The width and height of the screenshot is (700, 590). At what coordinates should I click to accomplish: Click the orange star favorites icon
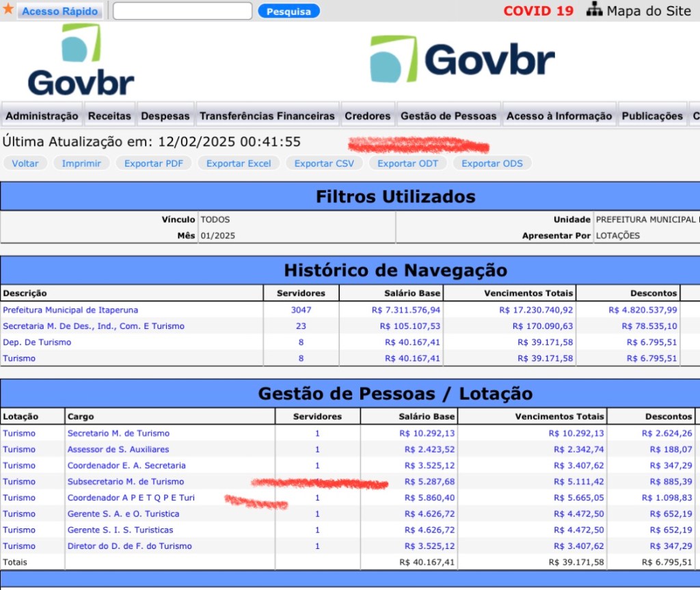pos(8,10)
